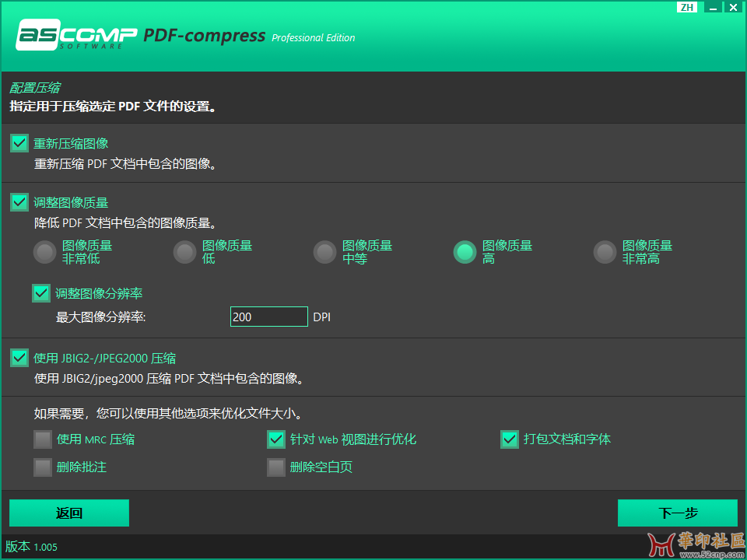Minimize the PDF-compress window

713,7
